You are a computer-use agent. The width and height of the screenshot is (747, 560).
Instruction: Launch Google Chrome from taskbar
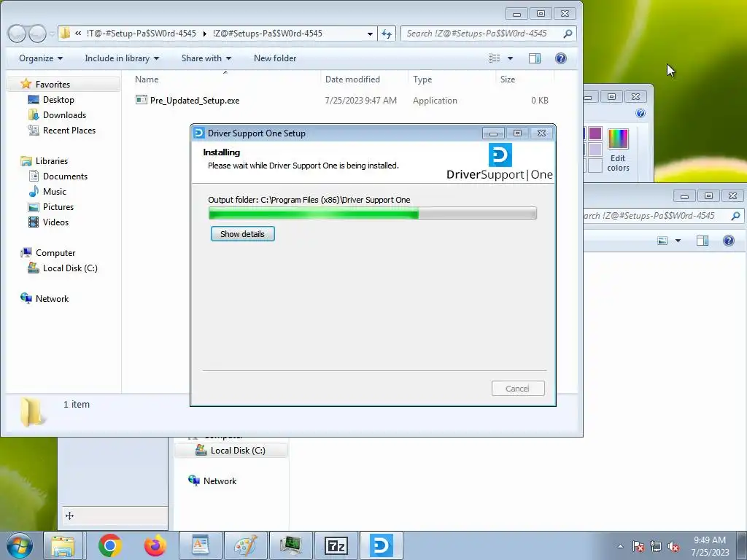pos(110,545)
